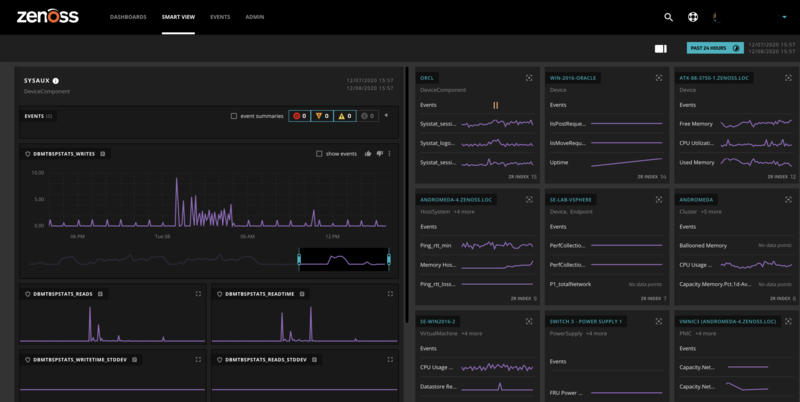Click the DBMTBSPSTATS_WRITES shield icon

click(x=28, y=154)
